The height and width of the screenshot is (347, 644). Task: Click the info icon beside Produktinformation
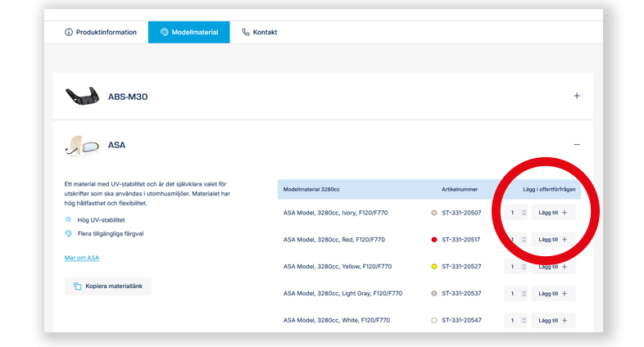pos(69,33)
